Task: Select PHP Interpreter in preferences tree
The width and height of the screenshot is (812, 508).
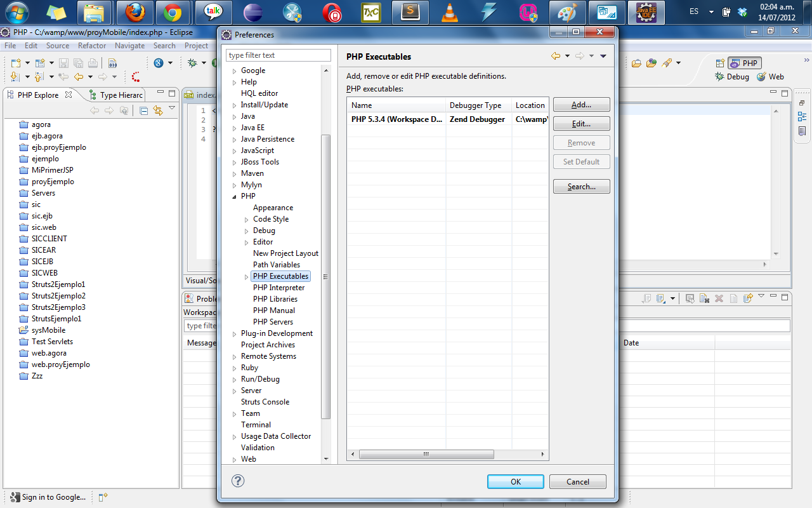Action: 278,288
